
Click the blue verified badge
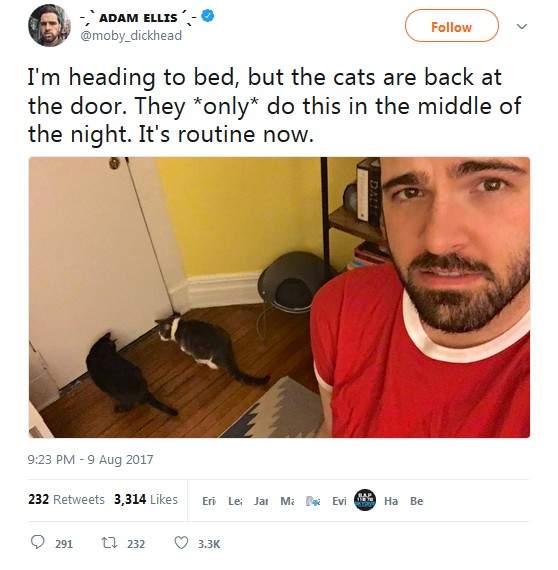tap(208, 16)
